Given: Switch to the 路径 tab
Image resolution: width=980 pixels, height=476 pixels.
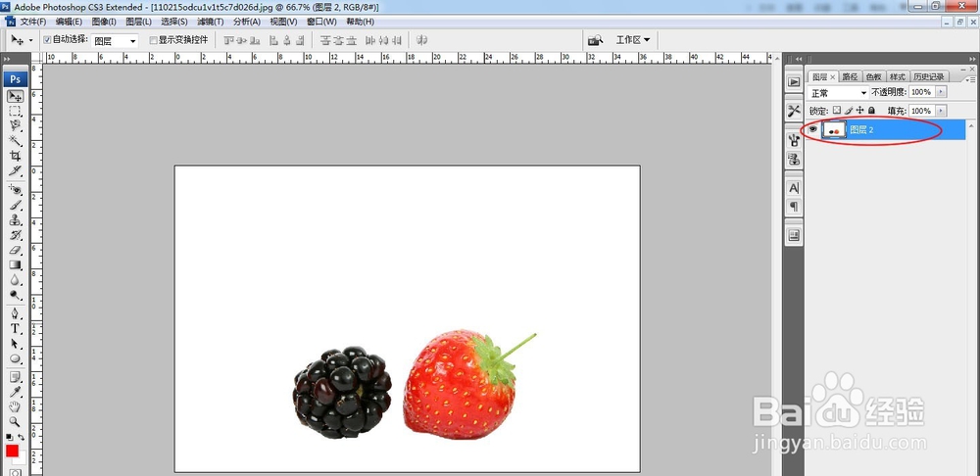Looking at the screenshot, I should [850, 76].
